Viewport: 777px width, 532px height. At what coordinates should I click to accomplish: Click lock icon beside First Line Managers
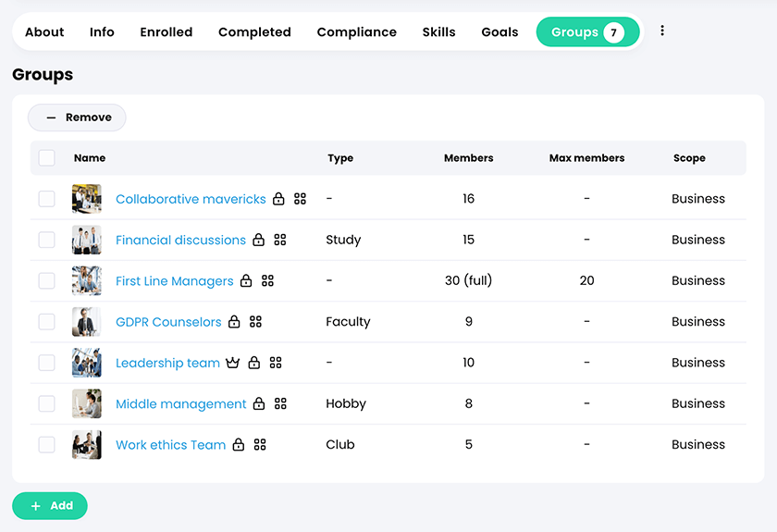[x=246, y=280]
